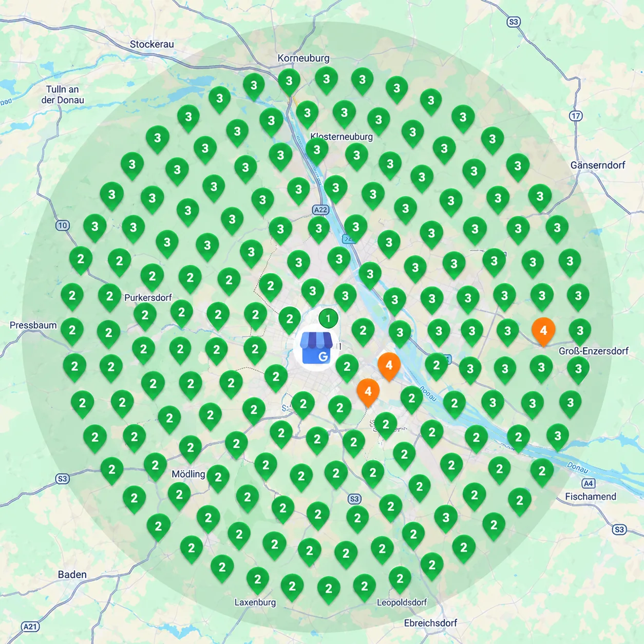Click the Leopoldsdorf town label
The width and height of the screenshot is (644, 644).
(x=402, y=602)
